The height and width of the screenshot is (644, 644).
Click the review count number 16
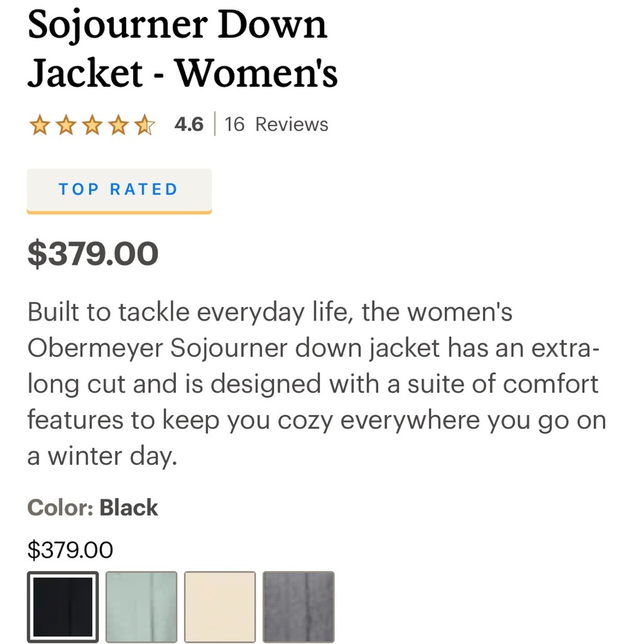[234, 124]
